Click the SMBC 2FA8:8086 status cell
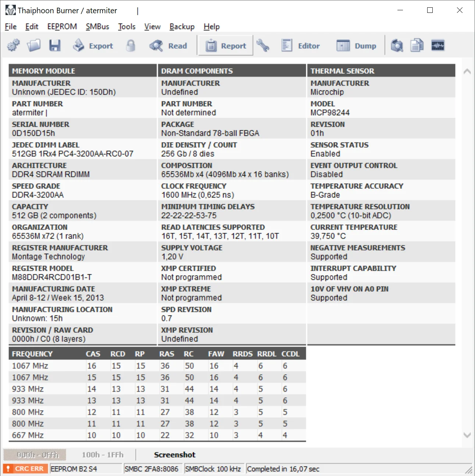The width and height of the screenshot is (475, 476). 153,469
